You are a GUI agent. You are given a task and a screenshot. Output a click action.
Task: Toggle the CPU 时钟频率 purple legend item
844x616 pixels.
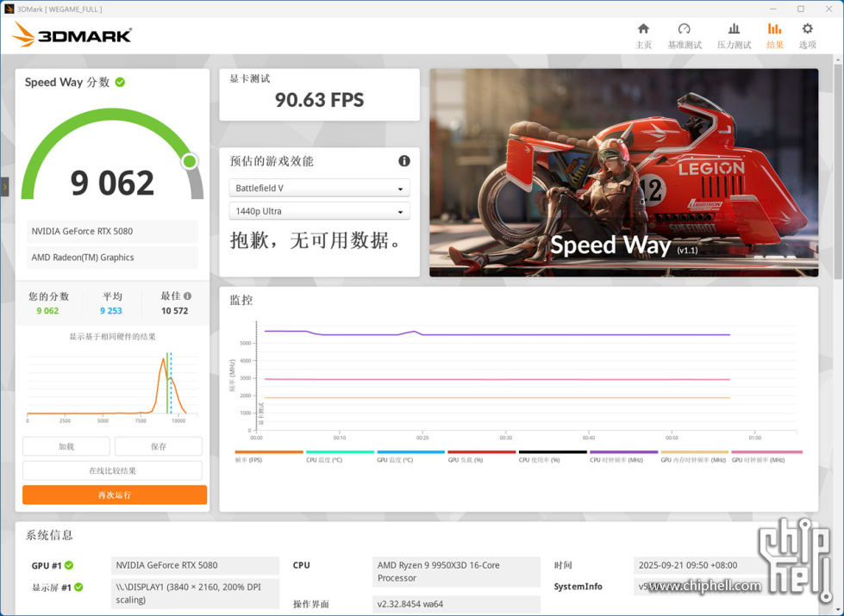pyautogui.click(x=624, y=457)
